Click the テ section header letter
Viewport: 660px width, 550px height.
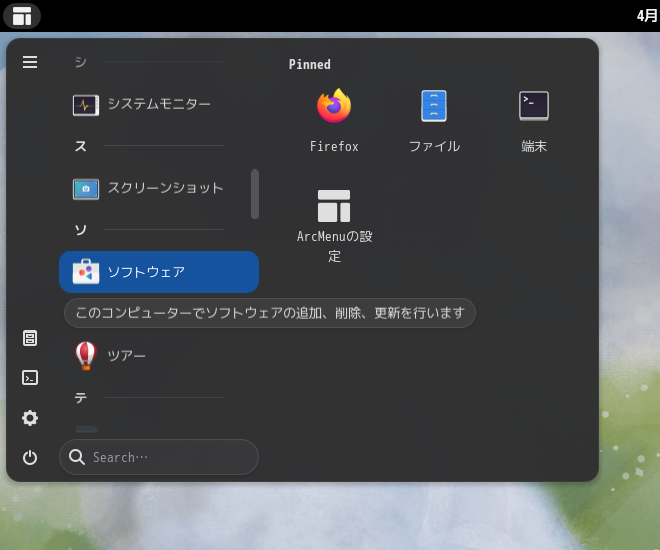tap(80, 398)
